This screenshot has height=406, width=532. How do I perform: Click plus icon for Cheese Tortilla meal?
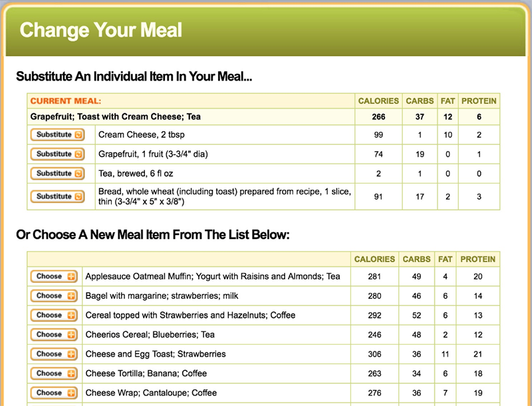[71, 373]
